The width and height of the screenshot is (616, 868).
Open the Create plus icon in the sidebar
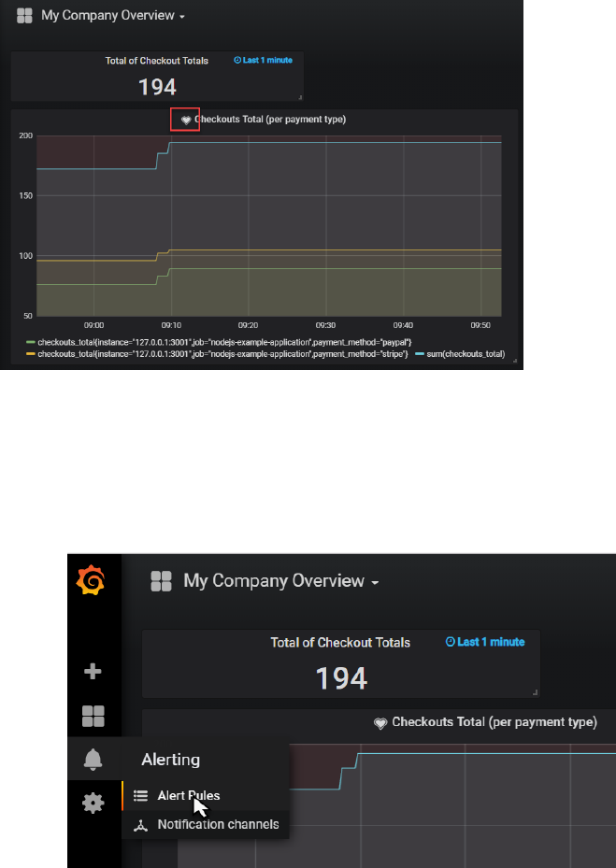tap(93, 672)
